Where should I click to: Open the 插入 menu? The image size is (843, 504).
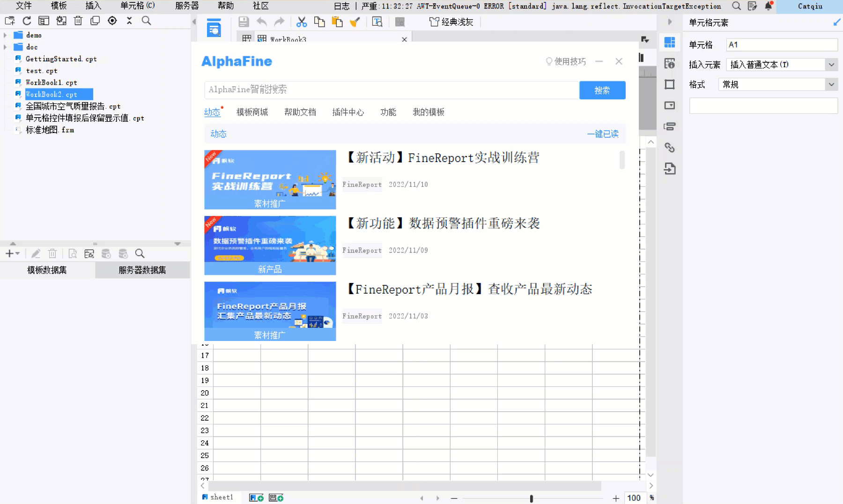[93, 6]
